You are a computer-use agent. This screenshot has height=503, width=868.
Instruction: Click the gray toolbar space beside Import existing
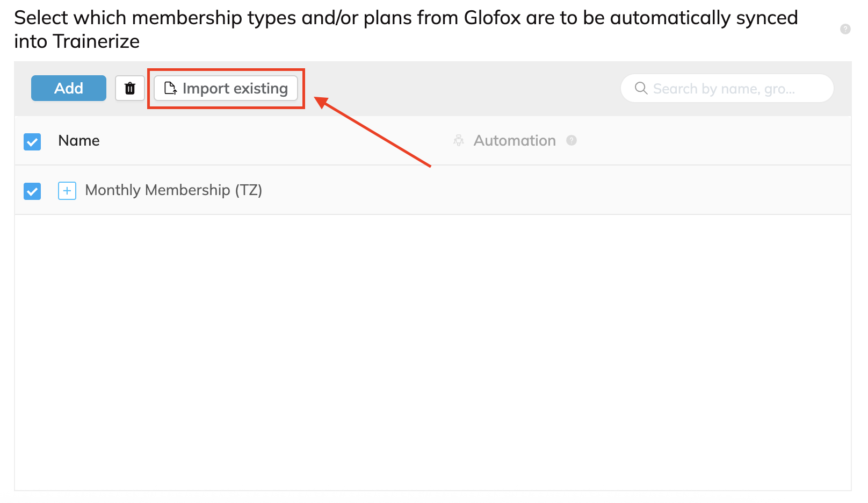462,88
